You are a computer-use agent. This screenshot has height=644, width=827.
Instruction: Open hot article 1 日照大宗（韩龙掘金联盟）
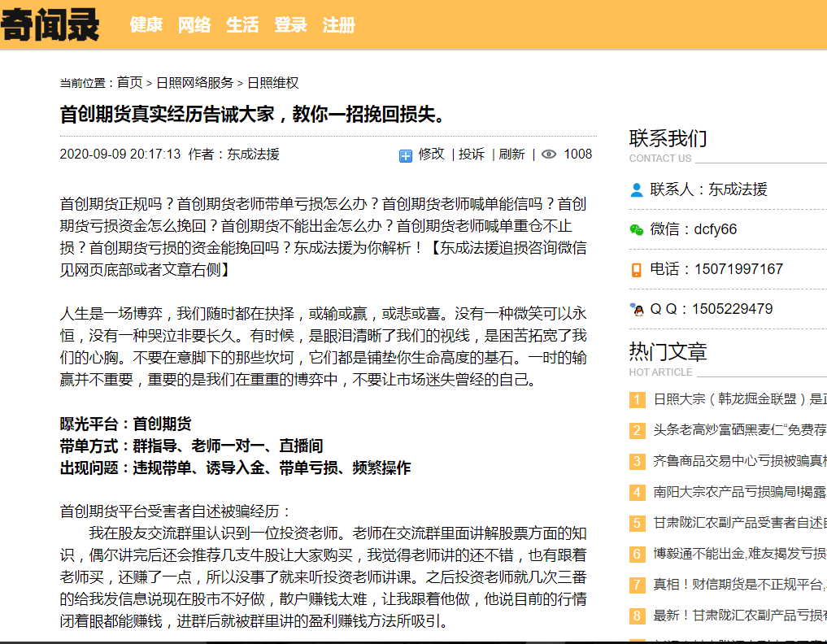click(740, 398)
